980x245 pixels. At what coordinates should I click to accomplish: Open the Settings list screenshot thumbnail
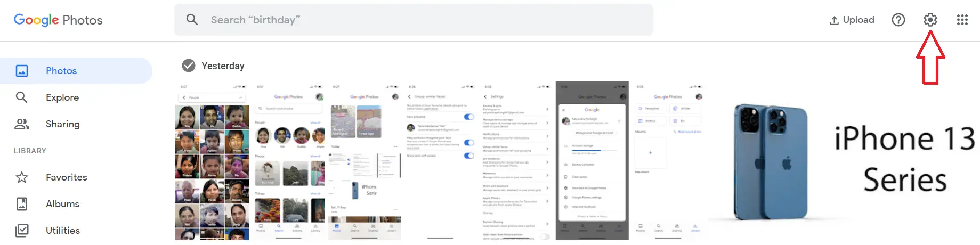point(516,161)
